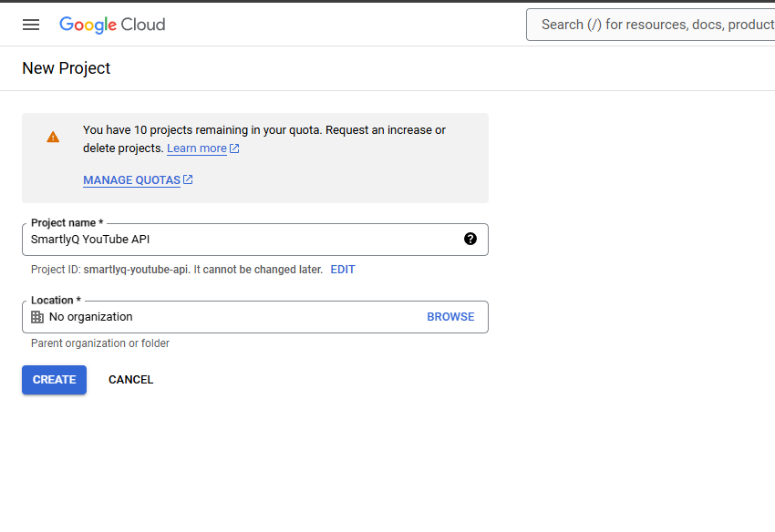Click the CREATE button
Image resolution: width=775 pixels, height=532 pixels.
pyautogui.click(x=55, y=380)
